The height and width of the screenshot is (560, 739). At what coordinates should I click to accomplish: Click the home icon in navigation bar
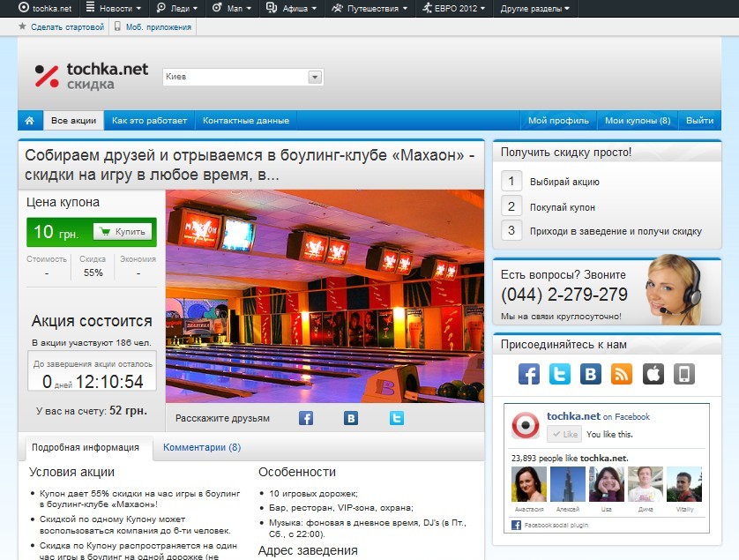pos(29,121)
